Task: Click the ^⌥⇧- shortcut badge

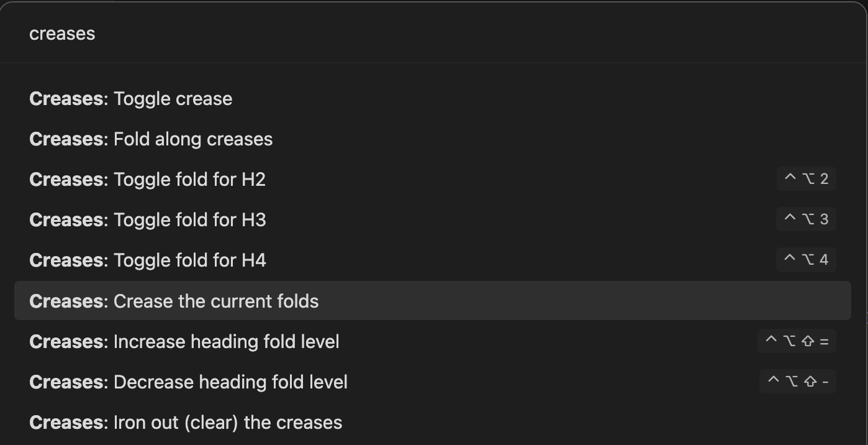Action: point(797,381)
